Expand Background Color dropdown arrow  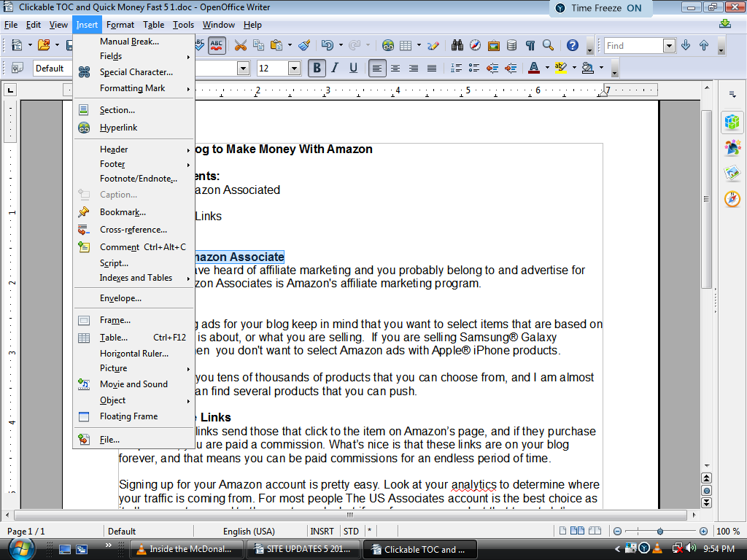[601, 68]
